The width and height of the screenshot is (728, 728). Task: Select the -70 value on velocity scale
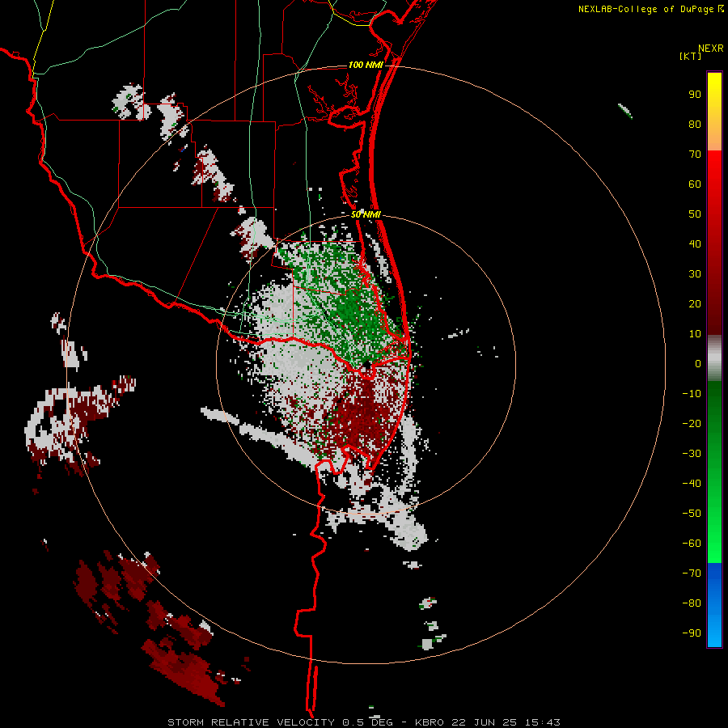(692, 573)
